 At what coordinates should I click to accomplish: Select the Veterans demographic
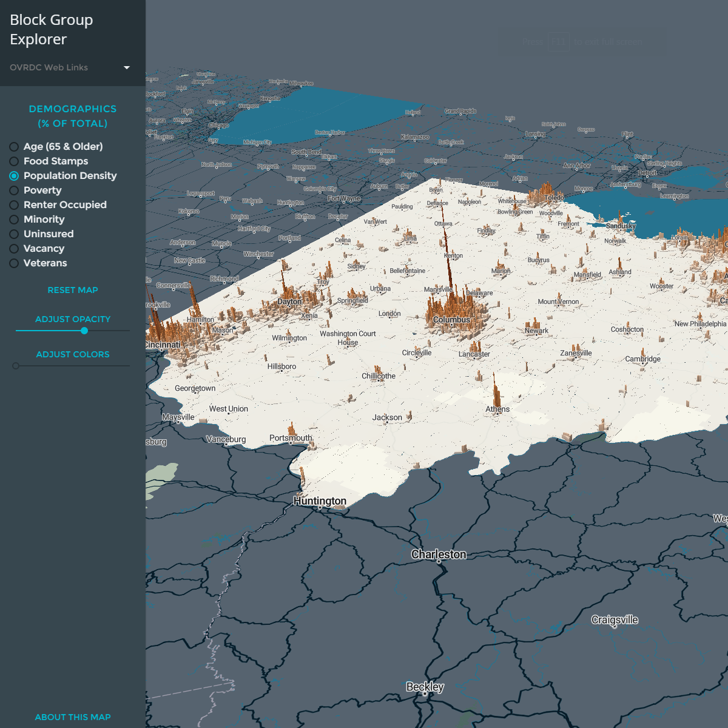(13, 263)
